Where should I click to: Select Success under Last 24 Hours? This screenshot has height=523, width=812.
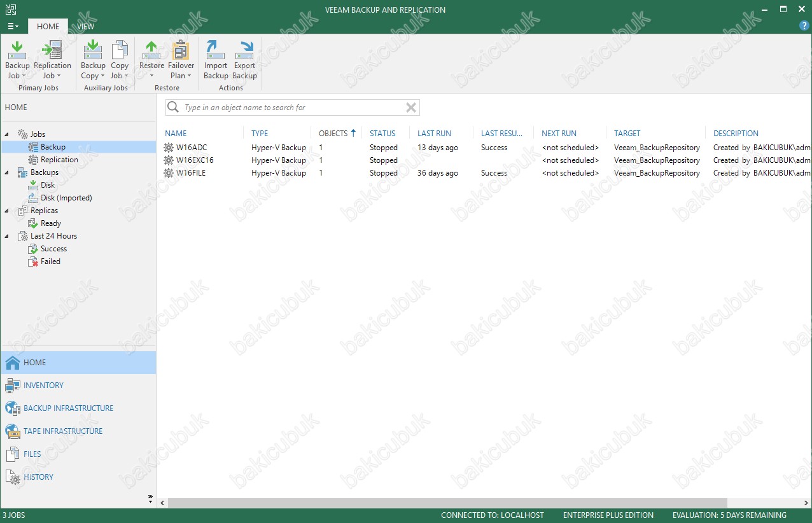tap(53, 249)
